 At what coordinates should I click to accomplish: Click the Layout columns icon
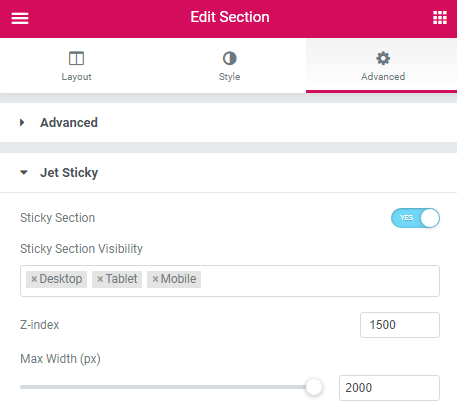76,58
